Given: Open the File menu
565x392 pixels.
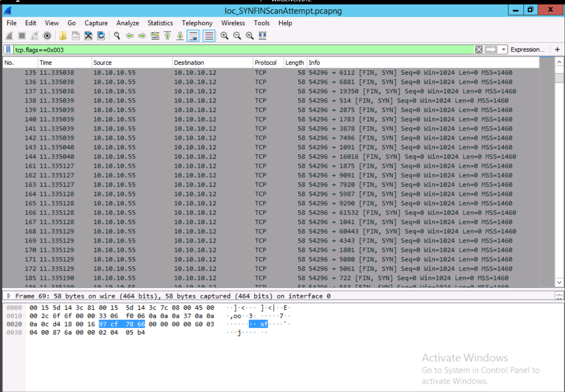Looking at the screenshot, I should pos(11,23).
